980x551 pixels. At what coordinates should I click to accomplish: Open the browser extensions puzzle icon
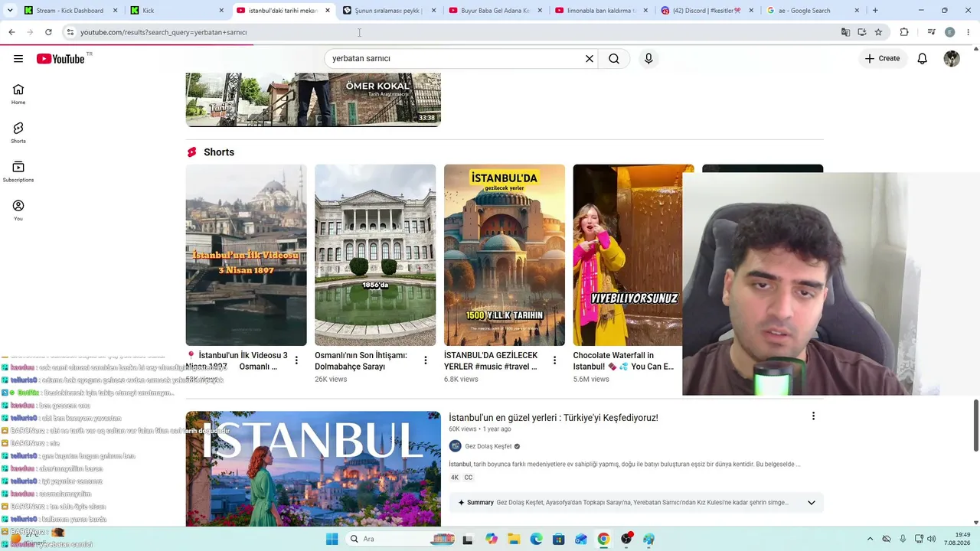click(904, 32)
